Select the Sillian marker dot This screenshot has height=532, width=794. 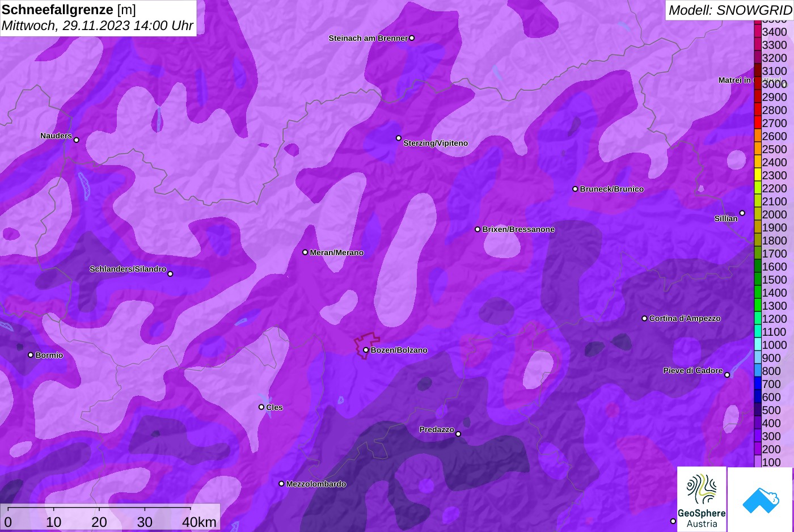[742, 213]
